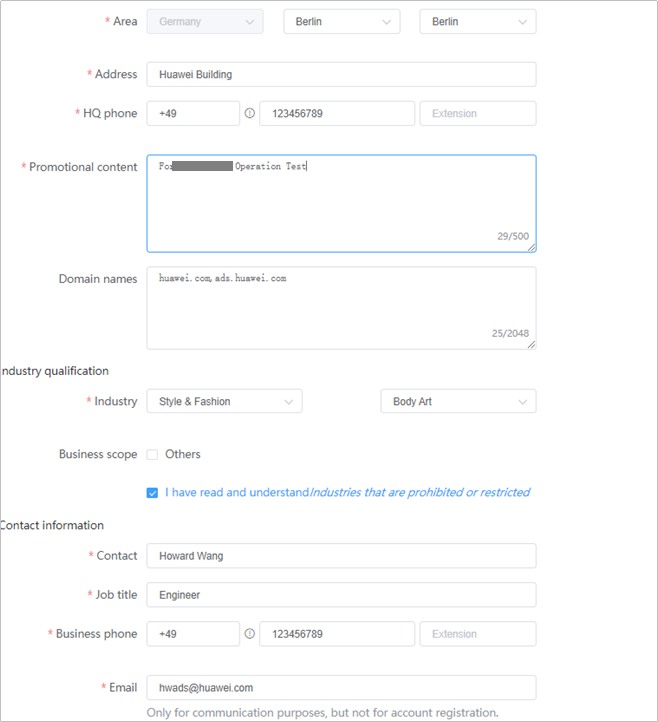Screen dimensions: 658x722
Task: Click the HQ phone country code field
Action: [193, 114]
